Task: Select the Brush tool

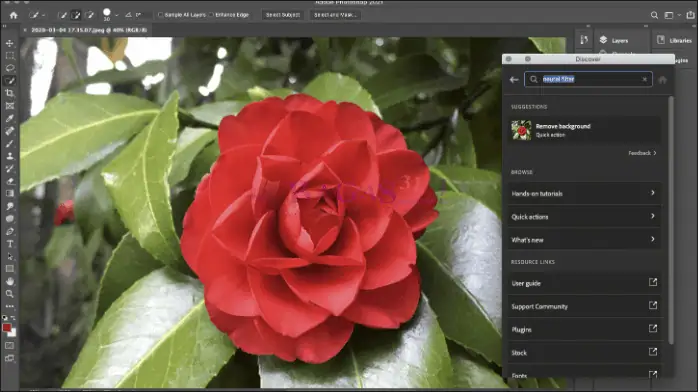Action: pyautogui.click(x=9, y=143)
